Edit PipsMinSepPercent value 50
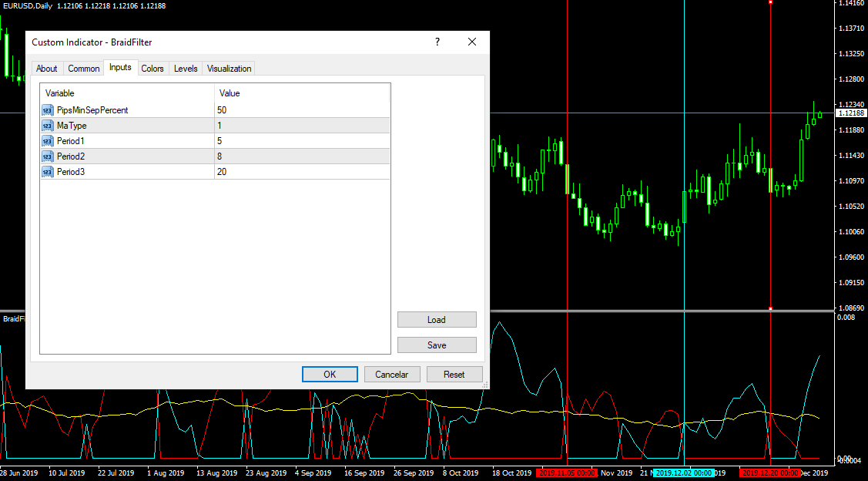This screenshot has width=868, height=481. pyautogui.click(x=302, y=110)
